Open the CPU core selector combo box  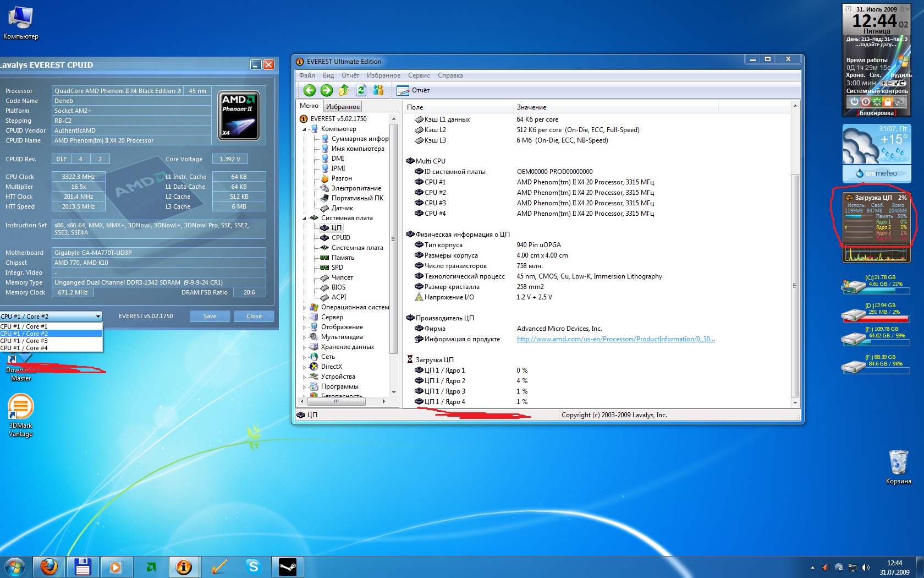coord(98,317)
